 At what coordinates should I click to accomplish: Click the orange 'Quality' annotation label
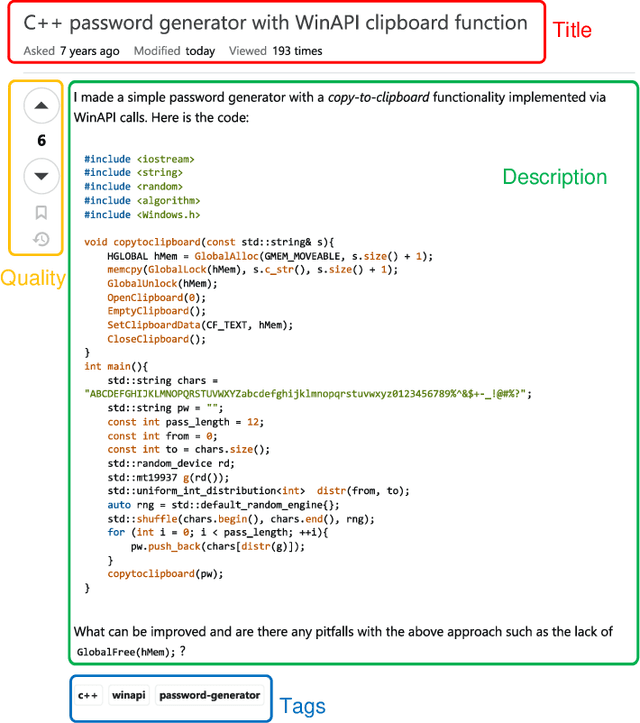[32, 278]
